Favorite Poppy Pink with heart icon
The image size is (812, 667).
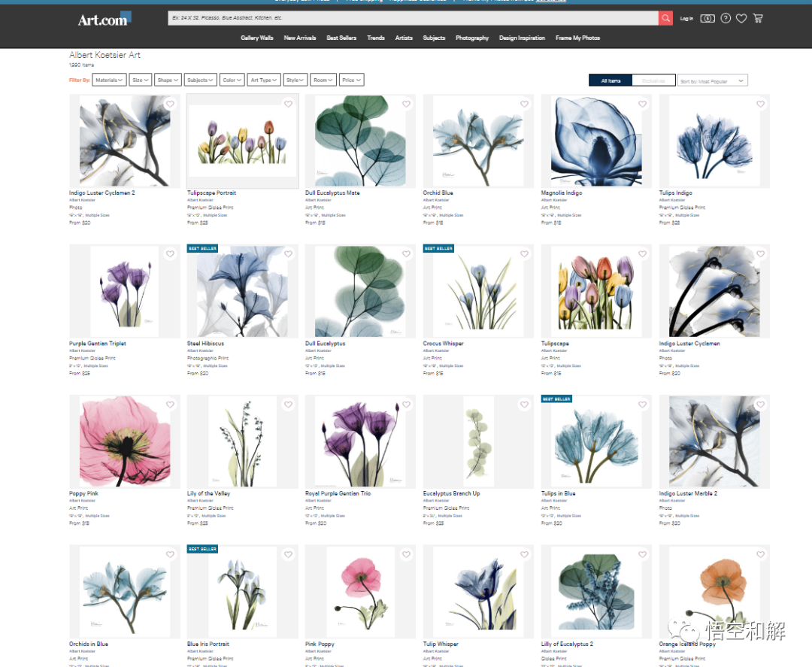(171, 405)
